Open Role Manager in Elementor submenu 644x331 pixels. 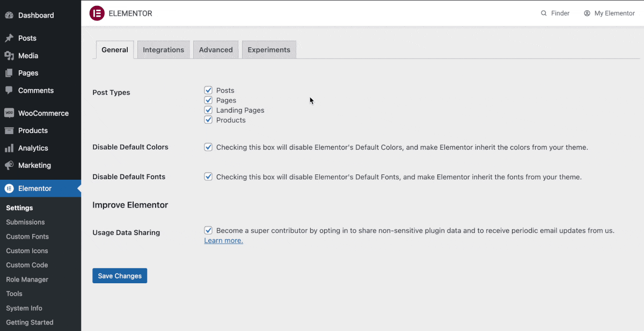(27, 279)
